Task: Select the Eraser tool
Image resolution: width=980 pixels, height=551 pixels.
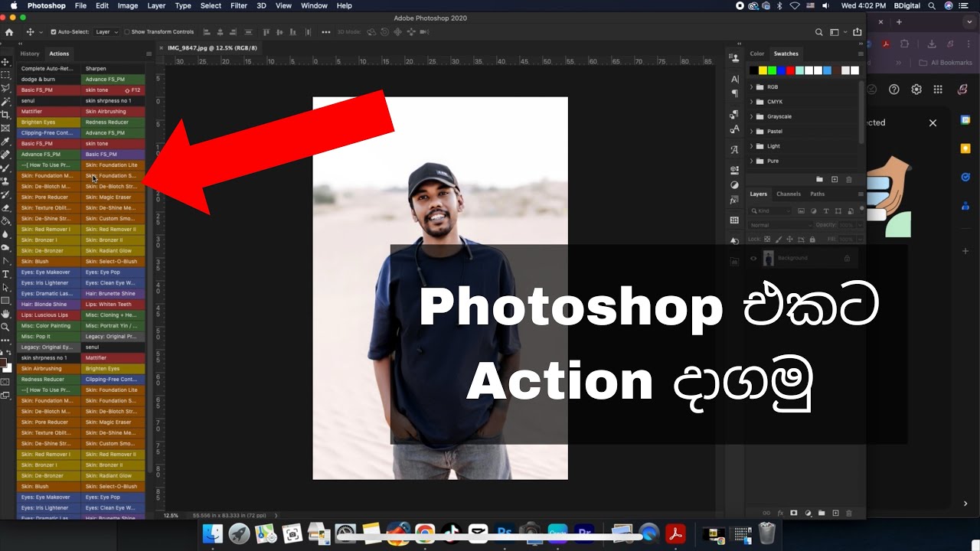Action: coord(5,207)
